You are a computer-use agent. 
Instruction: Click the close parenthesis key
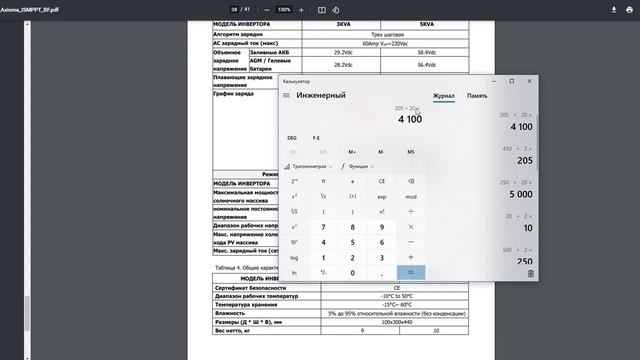[353, 212]
